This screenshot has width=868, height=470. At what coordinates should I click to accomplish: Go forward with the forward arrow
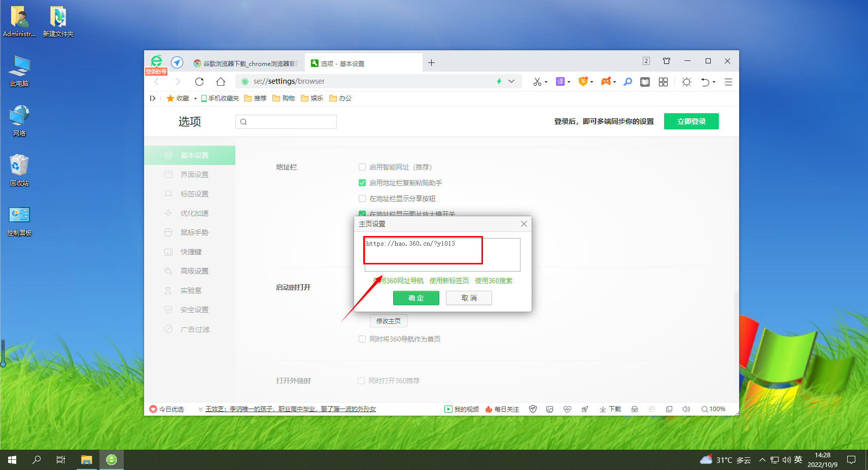[x=178, y=82]
